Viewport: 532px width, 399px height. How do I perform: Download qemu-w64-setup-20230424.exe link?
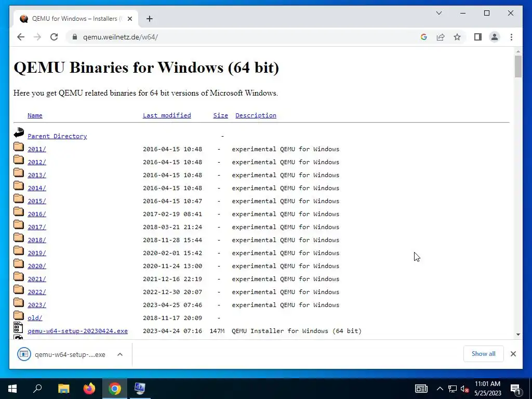click(x=78, y=331)
